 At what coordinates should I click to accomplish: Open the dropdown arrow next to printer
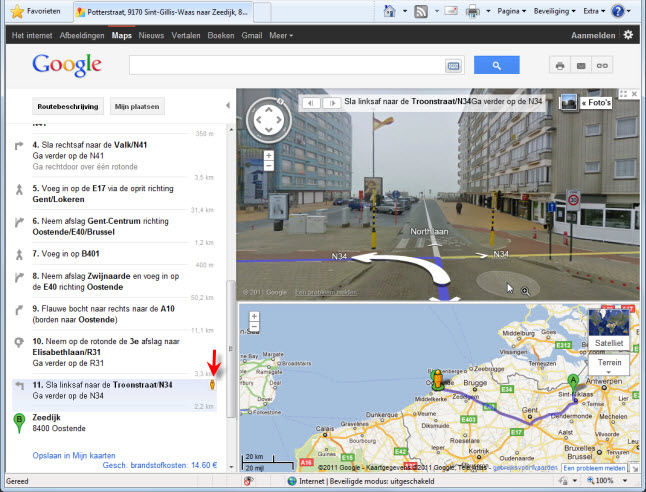[x=488, y=11]
